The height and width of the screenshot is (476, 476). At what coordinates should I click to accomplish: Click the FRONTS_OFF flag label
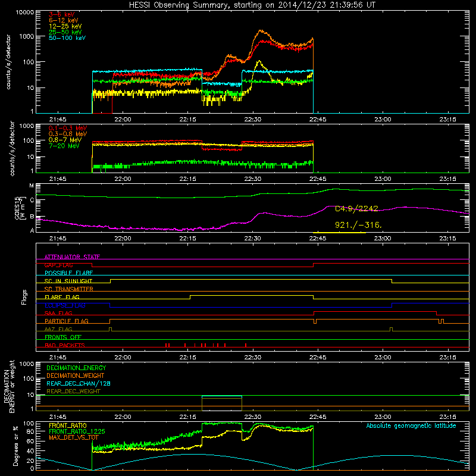(63, 337)
